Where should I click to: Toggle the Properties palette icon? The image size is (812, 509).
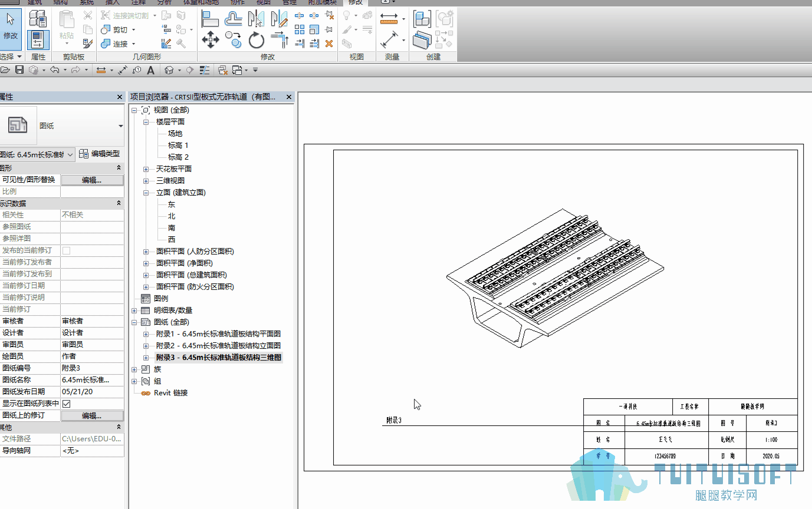(38, 40)
